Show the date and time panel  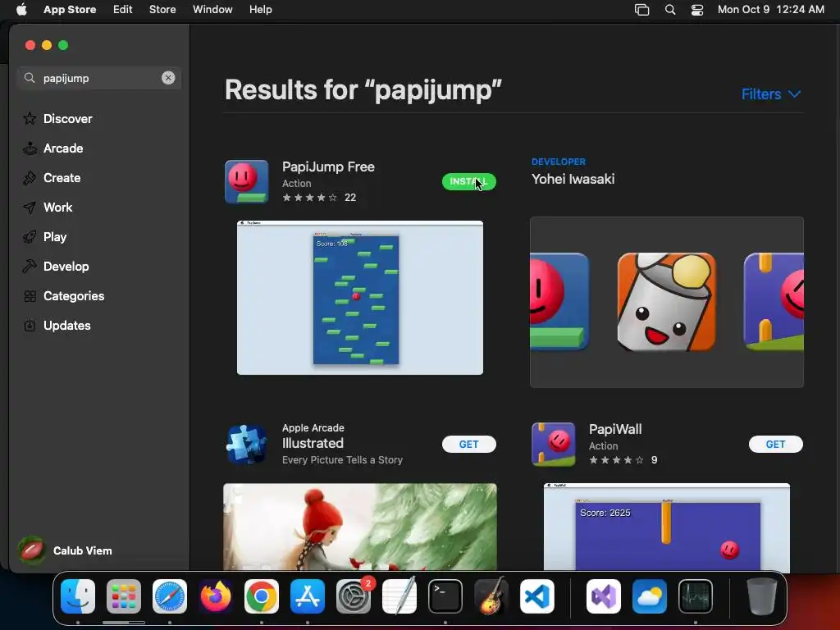(x=770, y=10)
